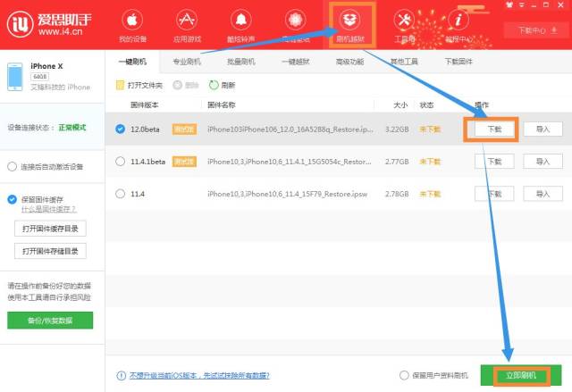Image resolution: width=572 pixels, height=392 pixels.
Task: Click the 固件版本 column header
Action: [x=145, y=105]
